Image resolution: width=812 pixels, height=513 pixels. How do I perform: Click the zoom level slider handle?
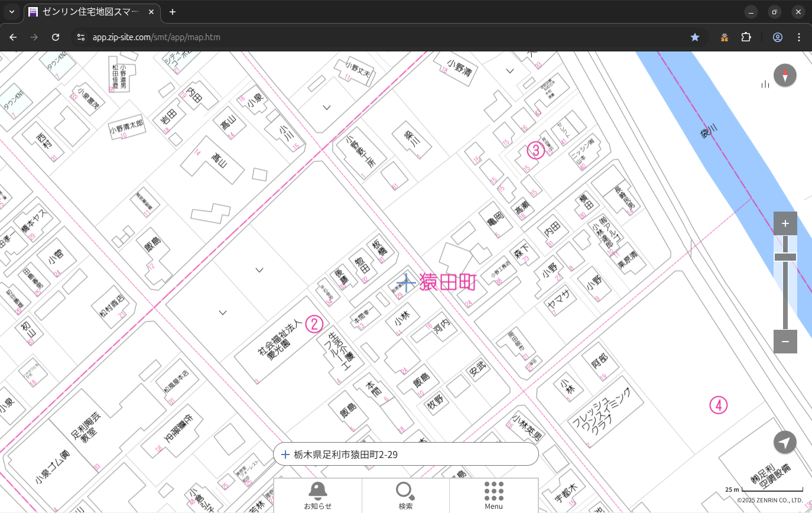pos(785,257)
